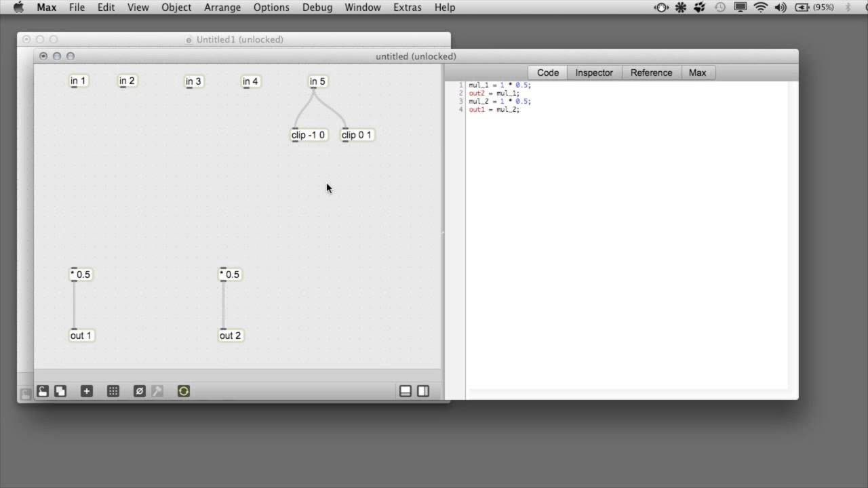Click the display mirroring icon in menu bar
868x488 pixels.
point(741,7)
